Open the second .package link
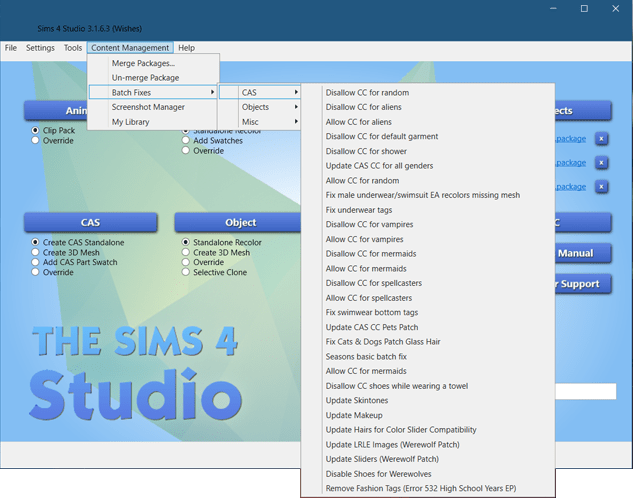Screen dimensions: 633x498 [x=570, y=163]
